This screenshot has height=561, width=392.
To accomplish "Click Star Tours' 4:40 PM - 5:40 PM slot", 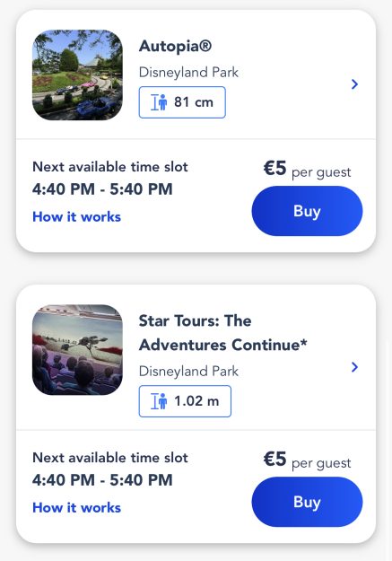I will pos(102,480).
